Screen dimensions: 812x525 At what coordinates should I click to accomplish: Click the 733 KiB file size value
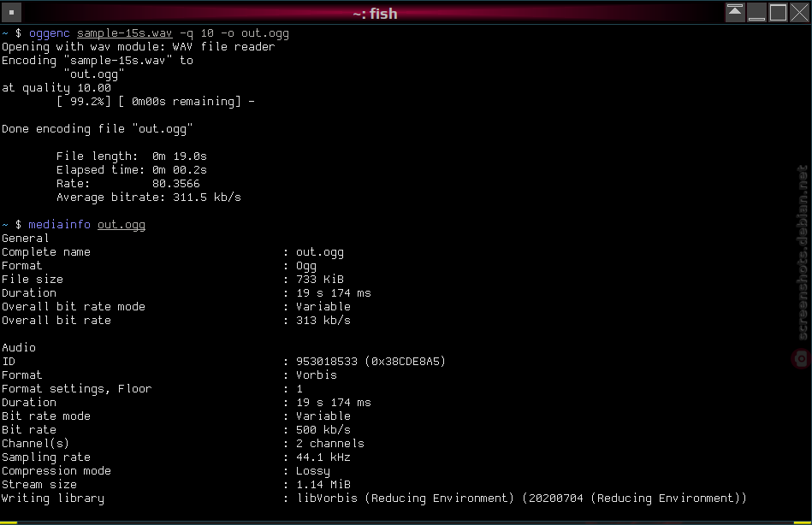coord(320,280)
